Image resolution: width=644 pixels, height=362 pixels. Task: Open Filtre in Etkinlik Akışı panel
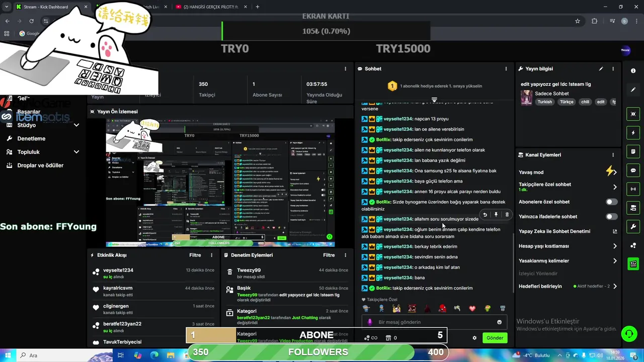(x=195, y=255)
